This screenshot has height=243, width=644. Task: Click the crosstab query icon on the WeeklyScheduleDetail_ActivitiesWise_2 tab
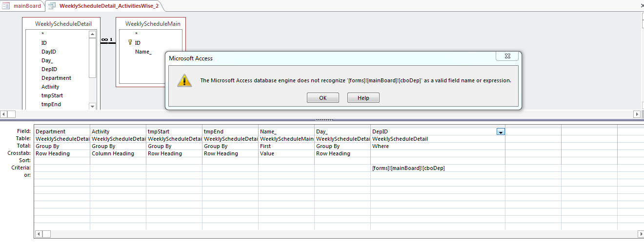pos(52,6)
